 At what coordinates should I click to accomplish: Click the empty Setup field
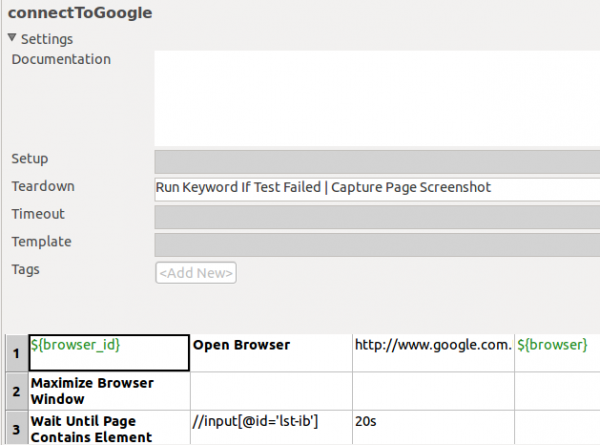[377, 162]
